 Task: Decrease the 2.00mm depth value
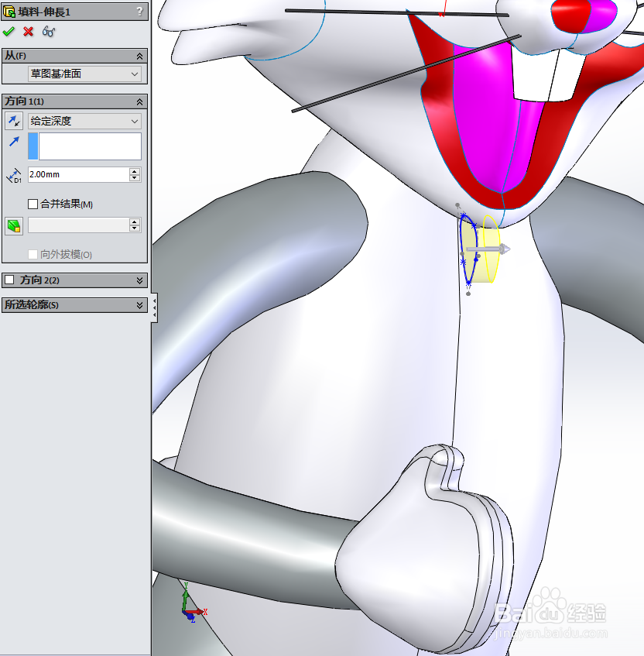tap(135, 178)
